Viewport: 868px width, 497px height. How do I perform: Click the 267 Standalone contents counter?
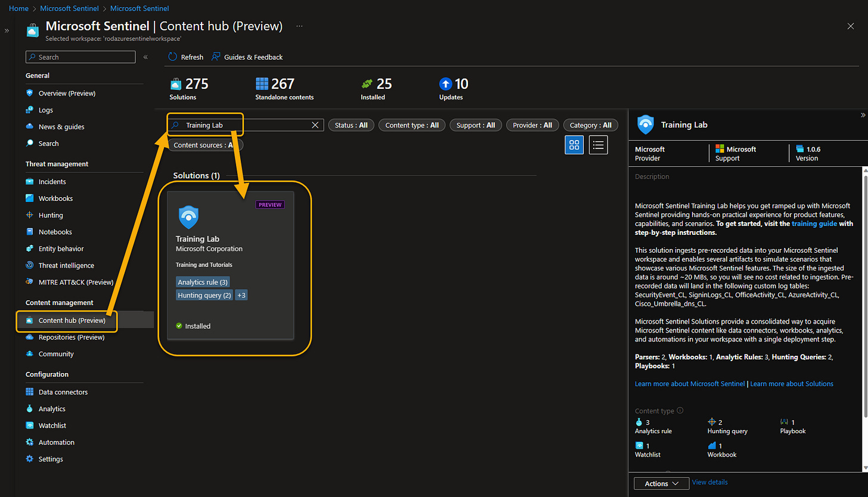point(284,88)
